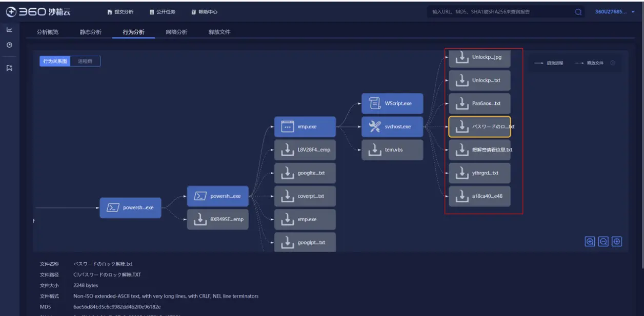Switch to 行为关系图 view toggle
The image size is (644, 316).
(x=55, y=61)
